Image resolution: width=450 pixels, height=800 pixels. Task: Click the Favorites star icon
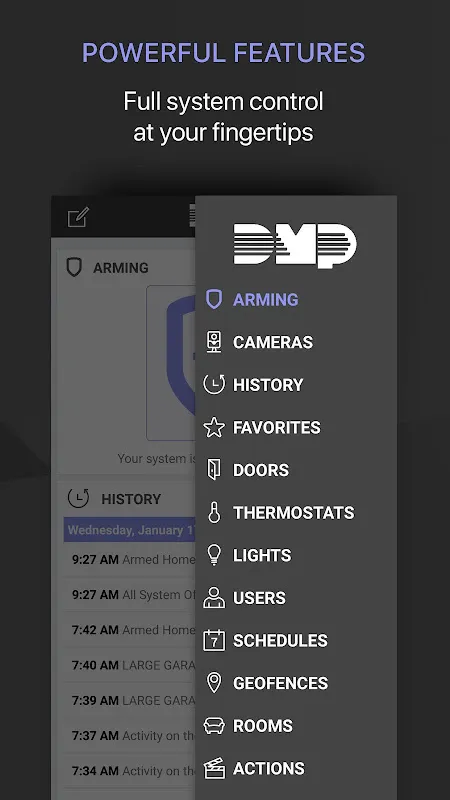pyautogui.click(x=214, y=427)
